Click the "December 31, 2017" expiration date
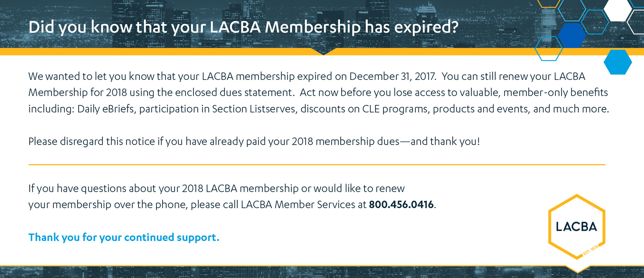Screen dimensions: 644x278 (x=392, y=76)
